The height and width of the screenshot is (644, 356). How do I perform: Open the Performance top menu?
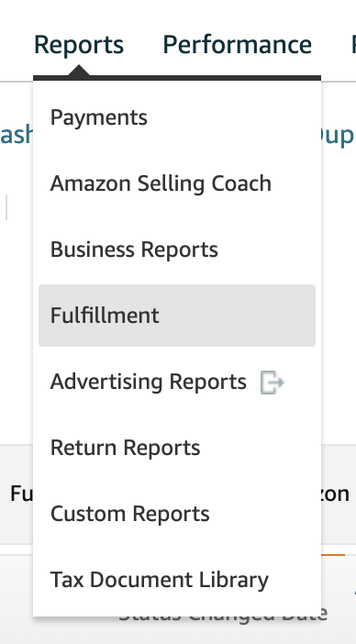237,44
